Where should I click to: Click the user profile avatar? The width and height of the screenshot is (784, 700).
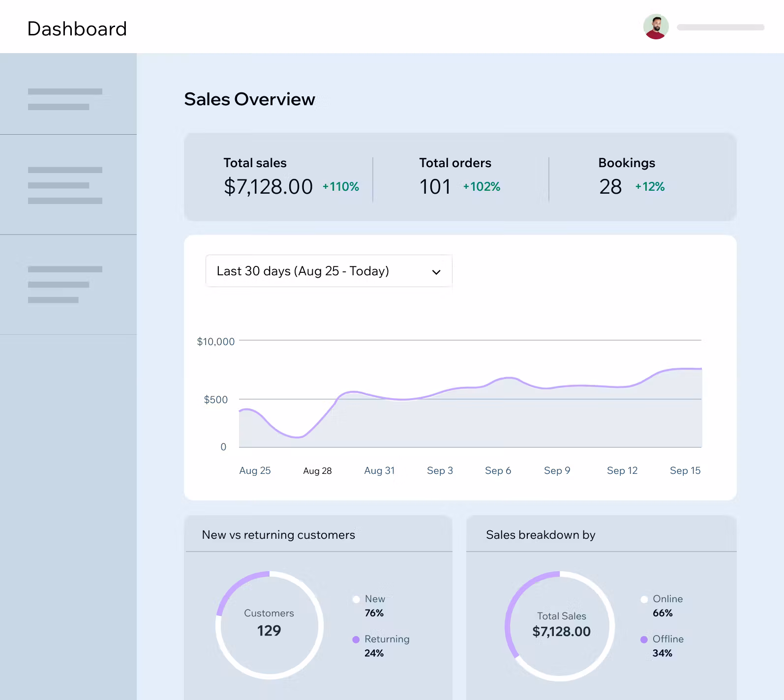pos(656,27)
